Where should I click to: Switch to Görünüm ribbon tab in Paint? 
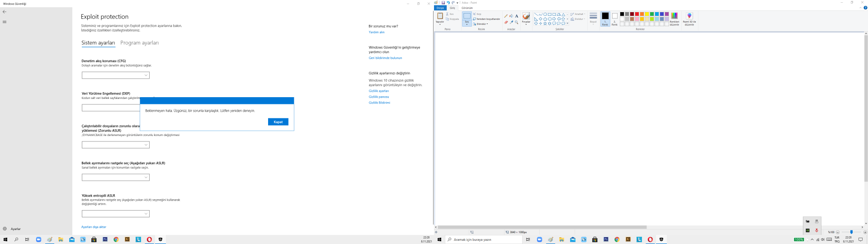[467, 8]
